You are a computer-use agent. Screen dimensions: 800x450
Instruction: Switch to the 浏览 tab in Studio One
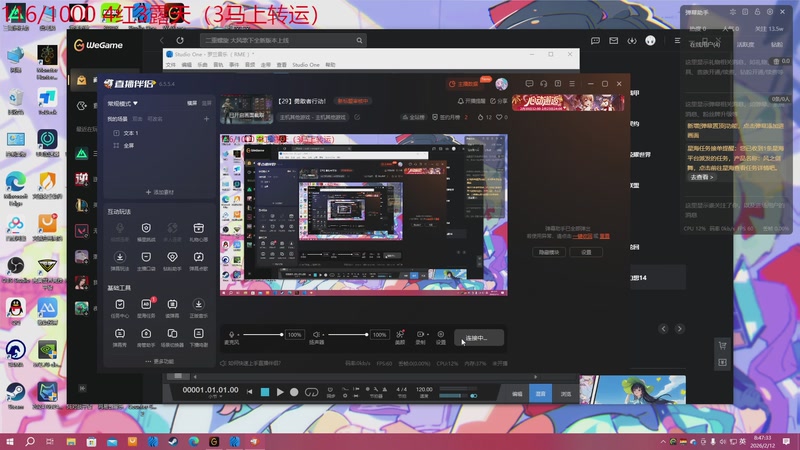click(x=566, y=394)
